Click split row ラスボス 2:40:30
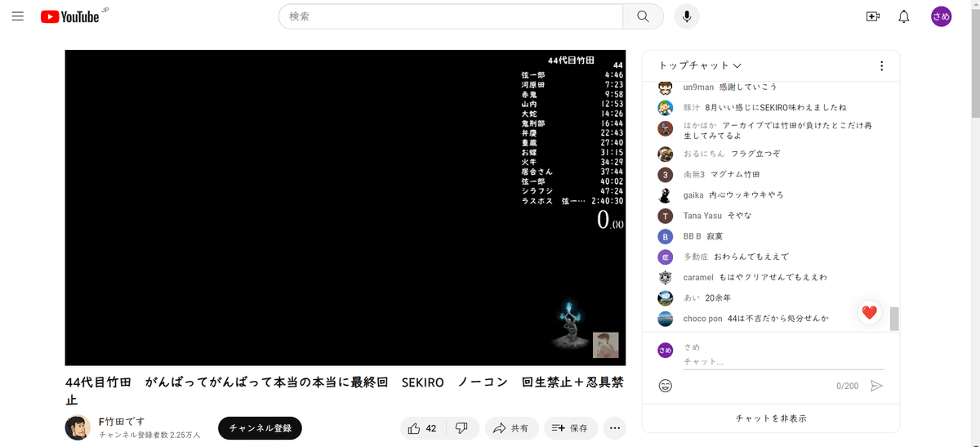 tap(572, 201)
